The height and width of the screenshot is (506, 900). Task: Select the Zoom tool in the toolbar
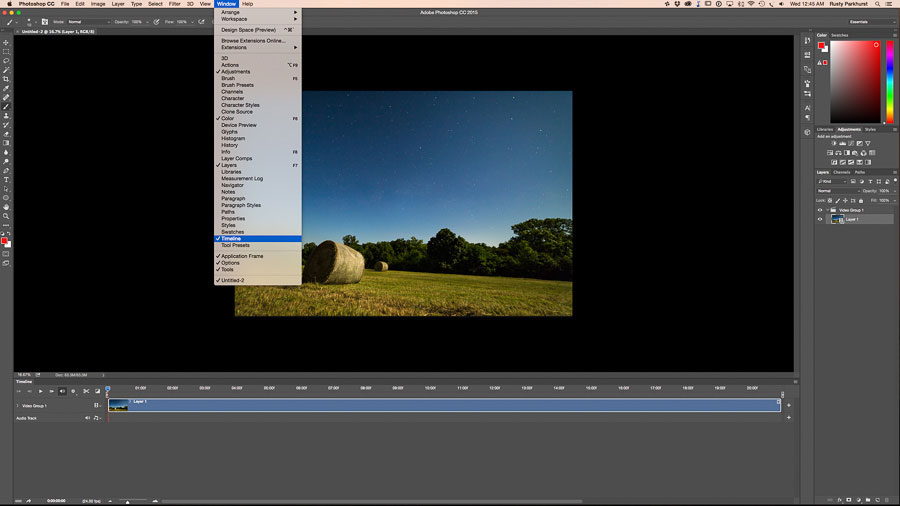6,216
